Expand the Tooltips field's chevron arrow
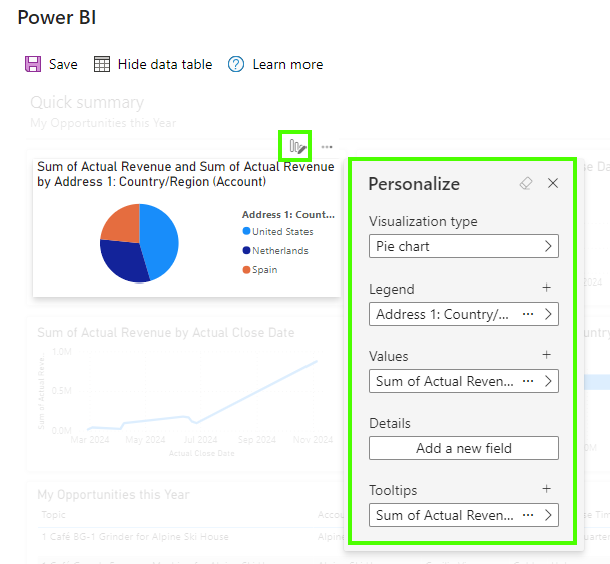The width and height of the screenshot is (610, 564). 548,515
